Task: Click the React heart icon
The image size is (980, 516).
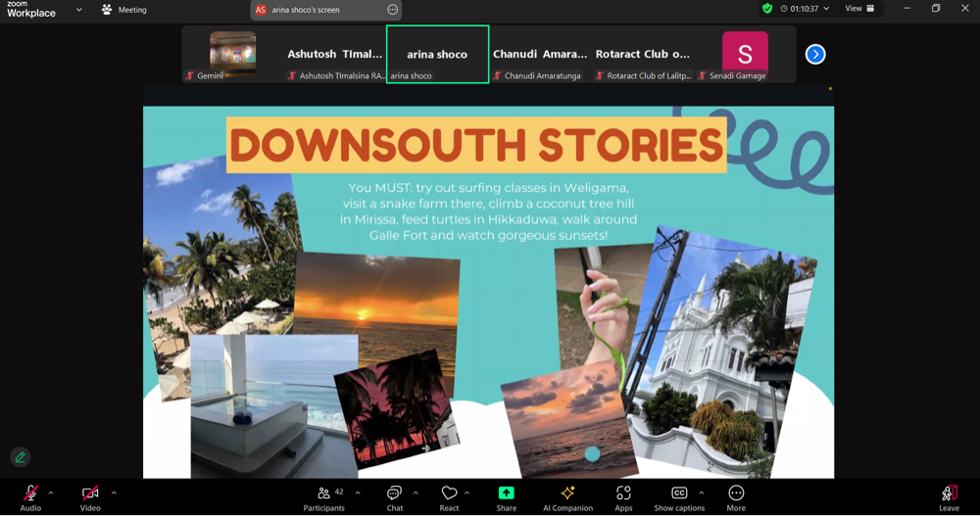Action: tap(449, 493)
